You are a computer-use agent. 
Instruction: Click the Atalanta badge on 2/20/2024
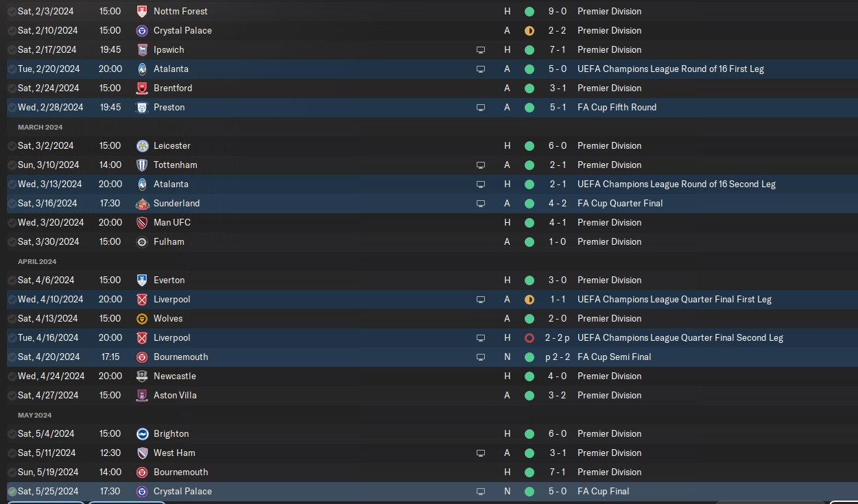click(142, 69)
